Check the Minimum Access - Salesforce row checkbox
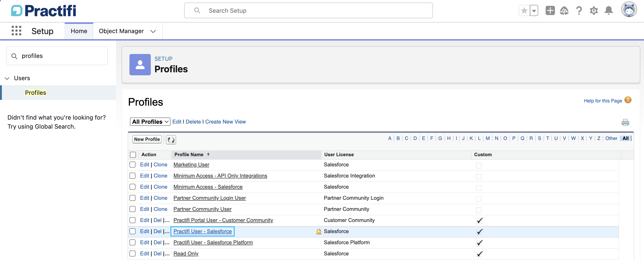The height and width of the screenshot is (260, 644). (132, 187)
